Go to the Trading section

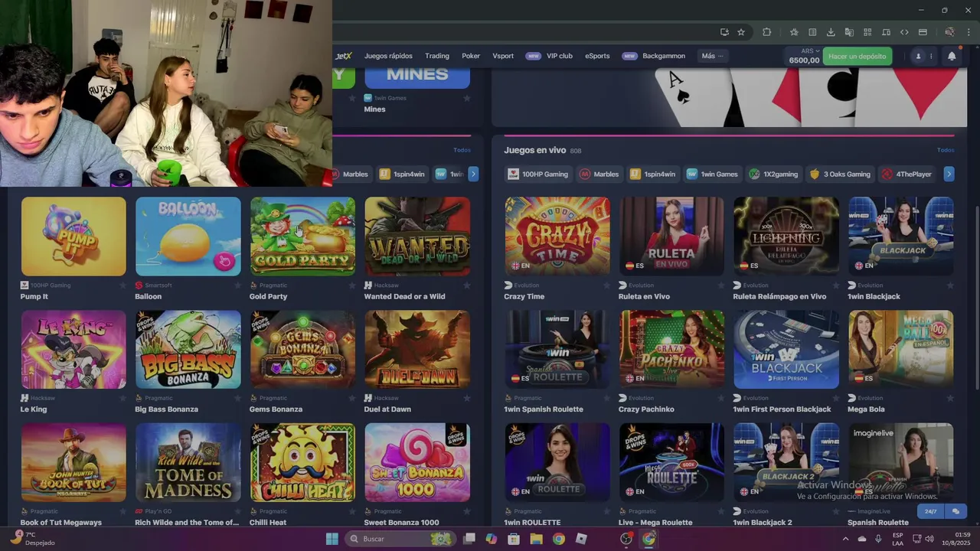(x=437, y=56)
